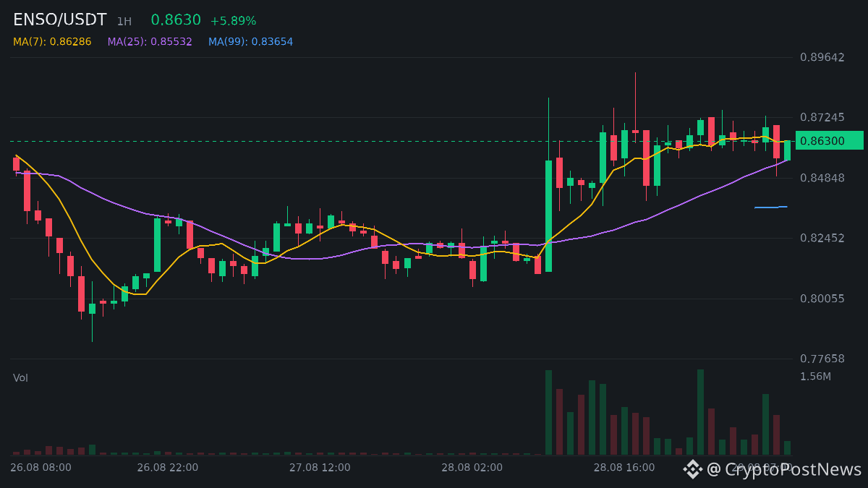Image resolution: width=868 pixels, height=488 pixels.
Task: Click the ENSO/USDT pair title
Action: point(60,20)
